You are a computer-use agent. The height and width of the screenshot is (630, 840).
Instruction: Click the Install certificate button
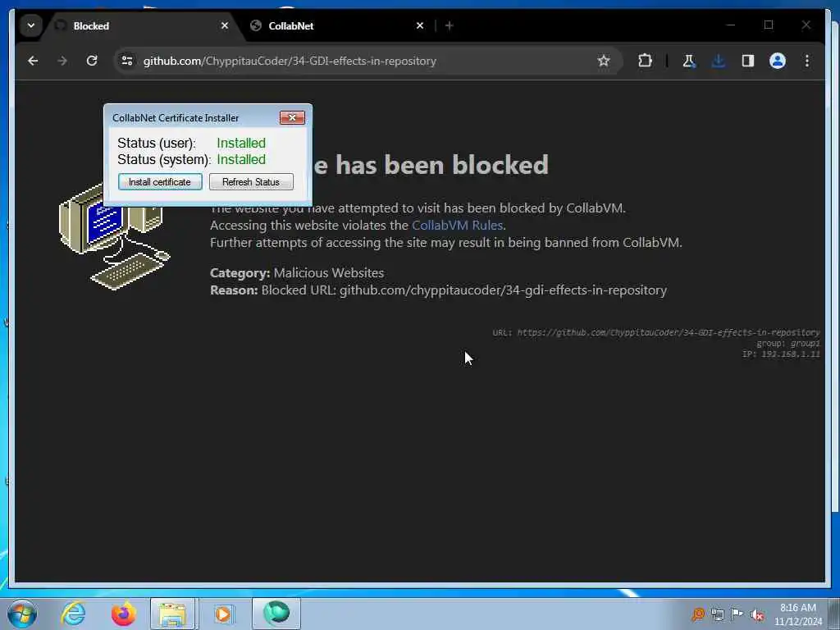tap(160, 181)
